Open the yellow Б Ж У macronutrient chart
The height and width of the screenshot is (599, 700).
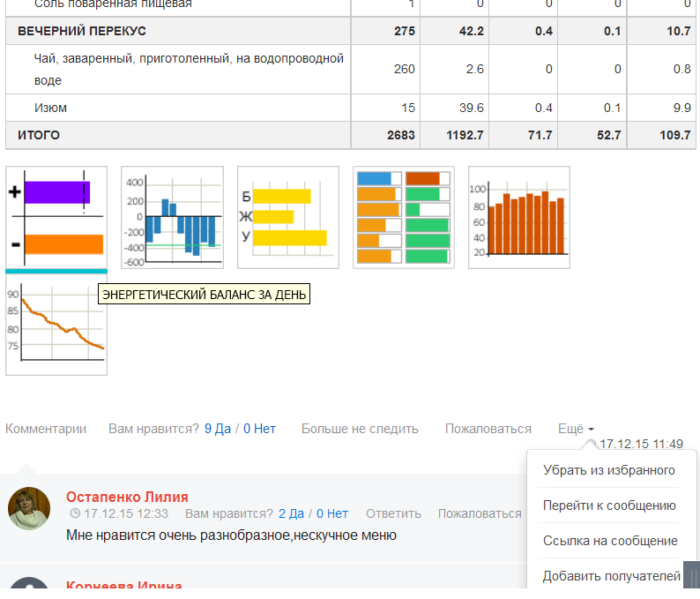pyautogui.click(x=287, y=217)
